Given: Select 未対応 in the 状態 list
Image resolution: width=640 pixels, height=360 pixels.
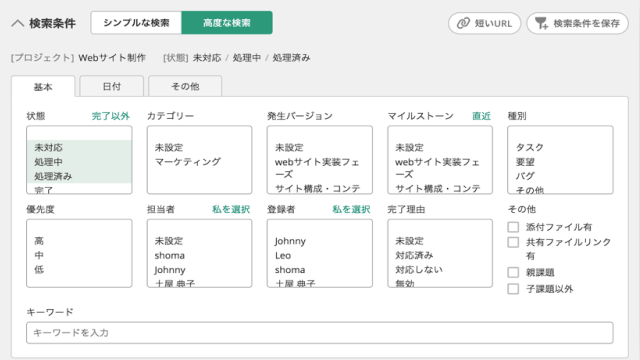Looking at the screenshot, I should tap(79, 147).
